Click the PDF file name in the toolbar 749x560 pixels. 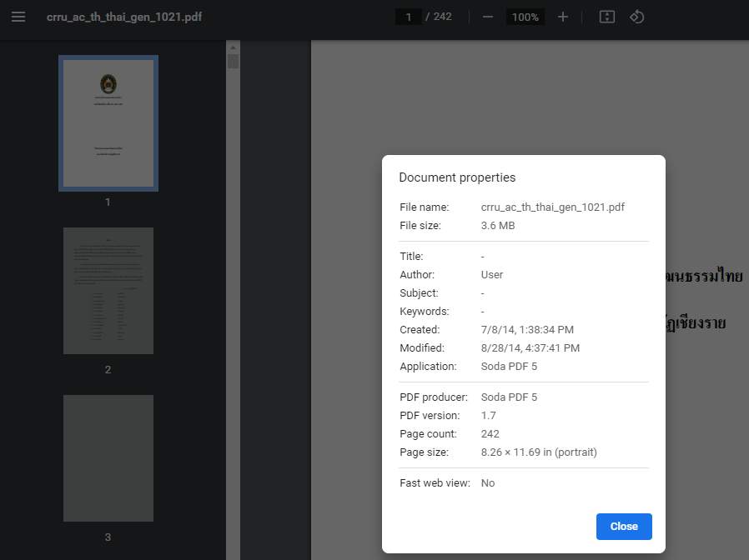point(124,17)
